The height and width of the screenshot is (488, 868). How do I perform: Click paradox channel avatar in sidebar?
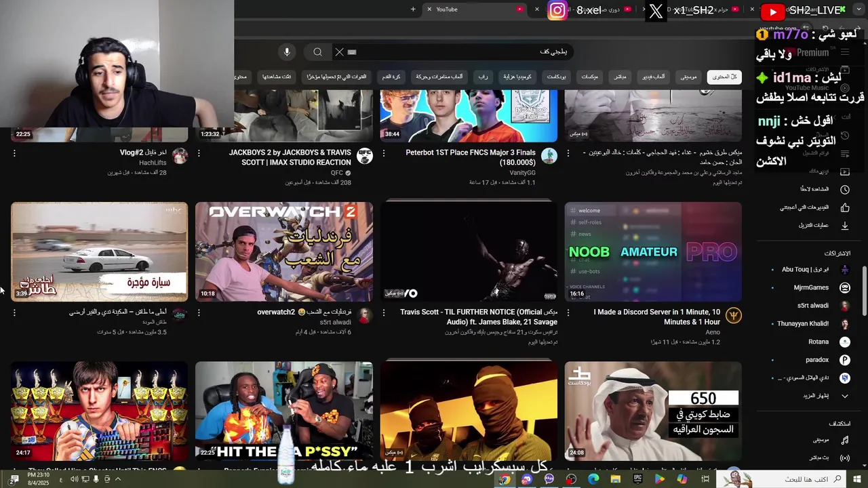845,360
